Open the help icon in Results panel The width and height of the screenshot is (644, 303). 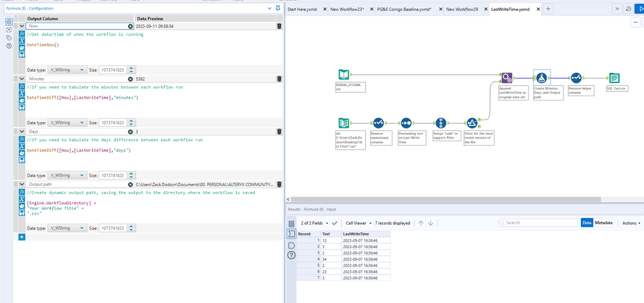click(x=290, y=255)
